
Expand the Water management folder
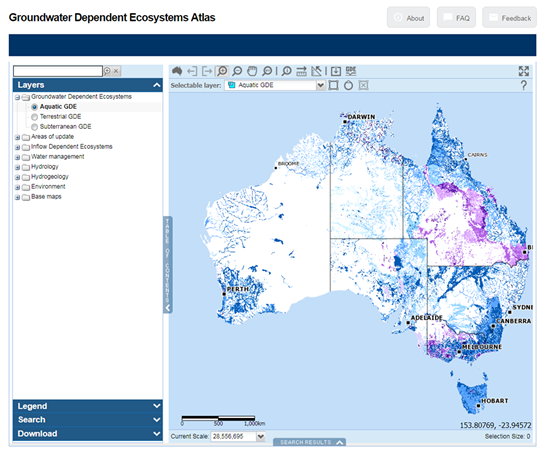click(x=17, y=157)
